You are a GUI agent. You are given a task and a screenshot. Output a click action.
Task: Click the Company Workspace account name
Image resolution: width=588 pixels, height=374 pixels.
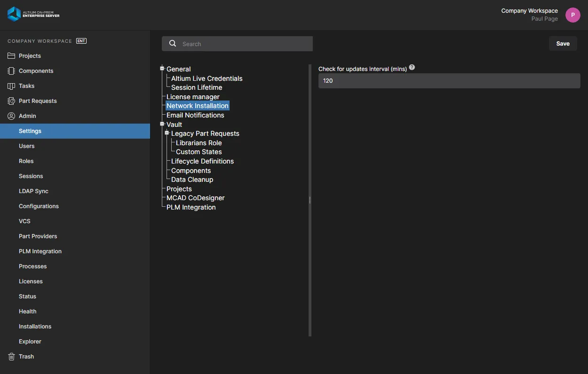(x=529, y=11)
